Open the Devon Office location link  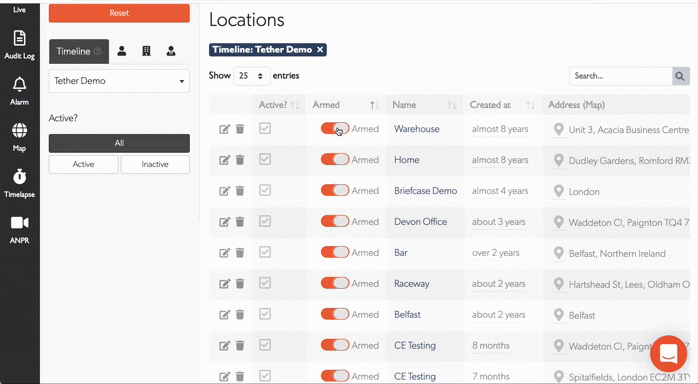[421, 222]
